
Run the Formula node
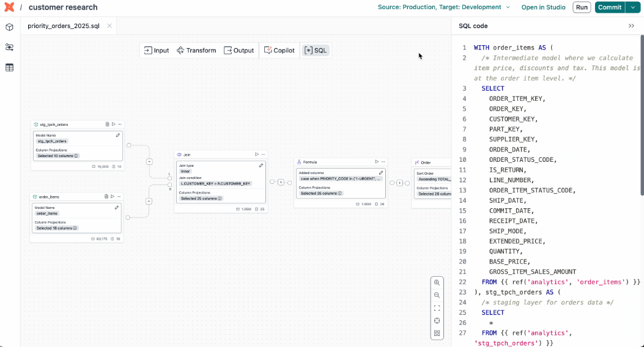coord(377,162)
